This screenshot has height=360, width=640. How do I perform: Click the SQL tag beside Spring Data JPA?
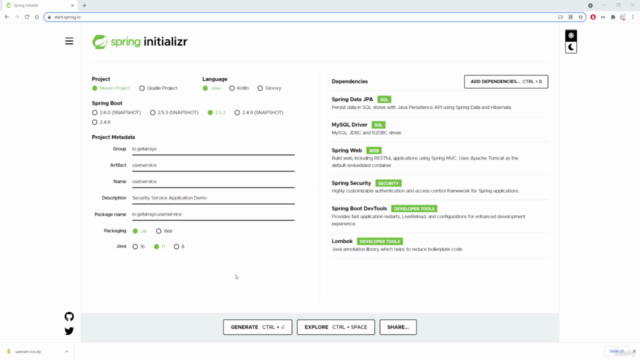point(384,100)
